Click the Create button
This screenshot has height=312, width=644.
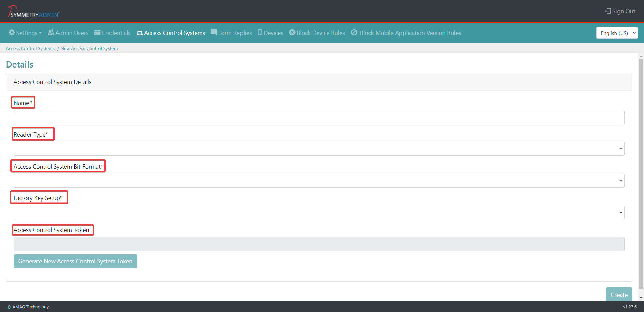pos(619,295)
